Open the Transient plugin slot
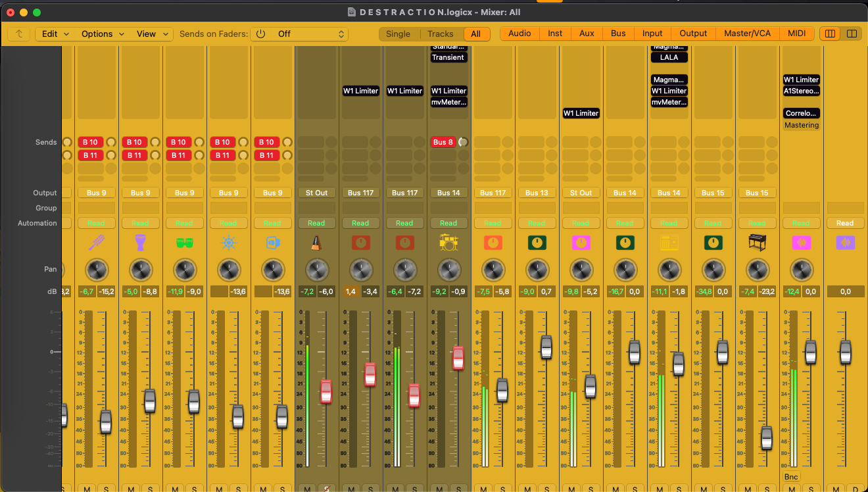The image size is (868, 492). click(448, 57)
